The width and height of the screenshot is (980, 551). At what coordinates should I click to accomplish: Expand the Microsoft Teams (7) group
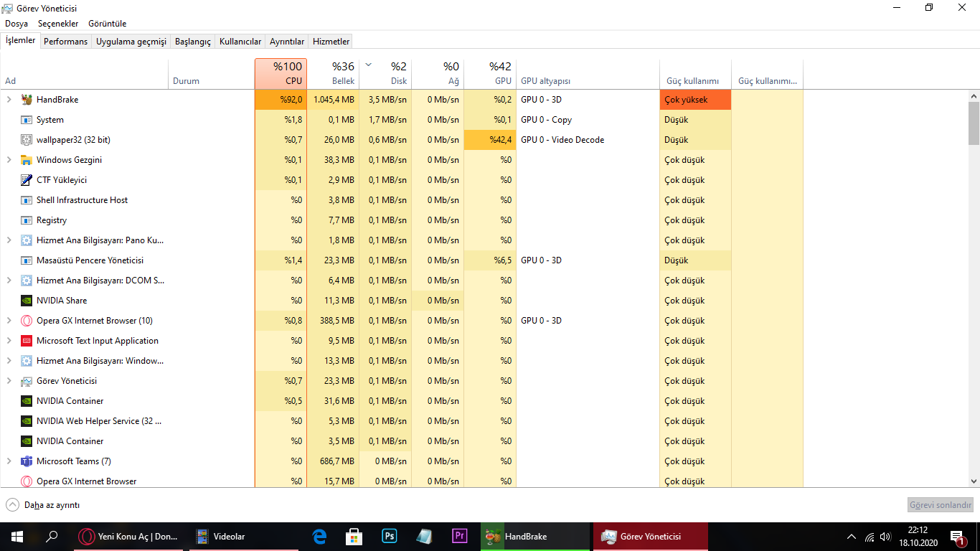9,461
